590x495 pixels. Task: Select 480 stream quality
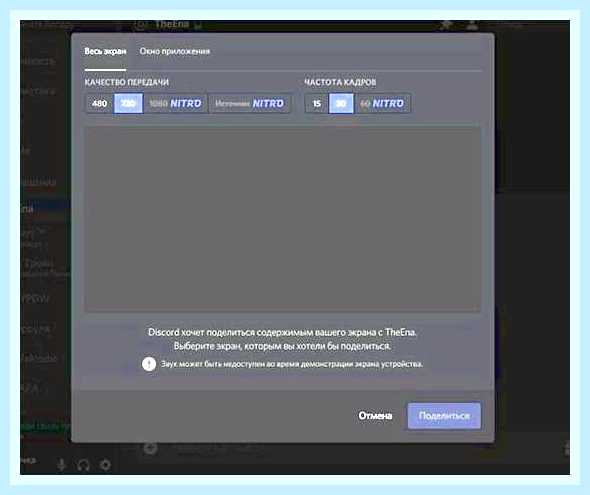click(100, 103)
